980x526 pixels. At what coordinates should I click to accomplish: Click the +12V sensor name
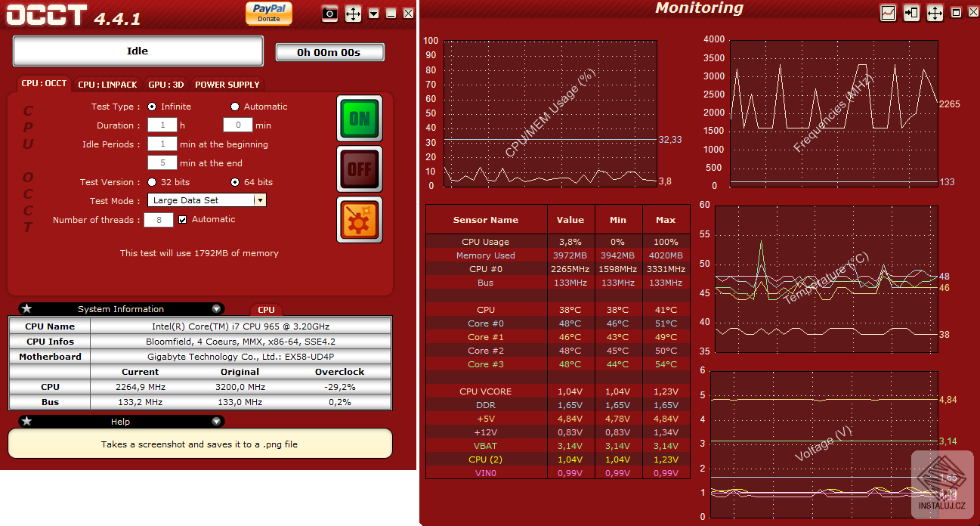pos(485,432)
